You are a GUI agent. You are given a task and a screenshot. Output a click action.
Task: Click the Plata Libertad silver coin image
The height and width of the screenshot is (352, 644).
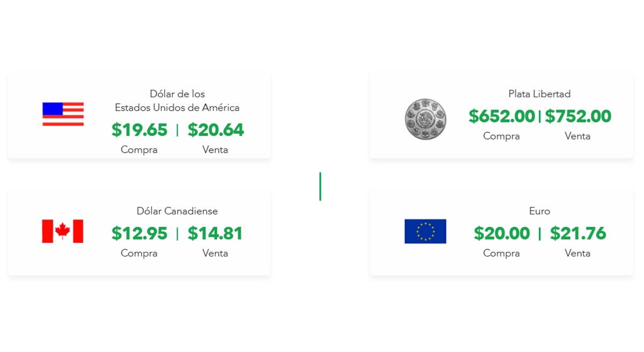coord(426,119)
